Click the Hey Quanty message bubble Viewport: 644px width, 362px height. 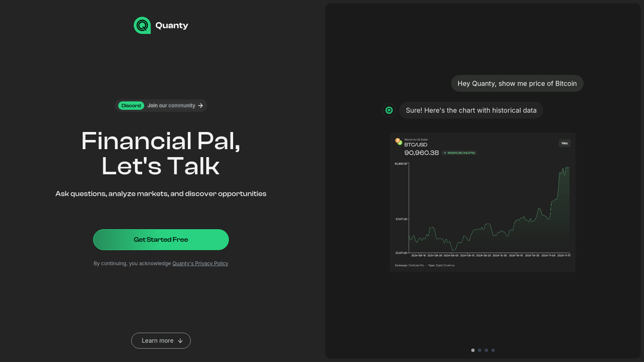[x=517, y=83]
